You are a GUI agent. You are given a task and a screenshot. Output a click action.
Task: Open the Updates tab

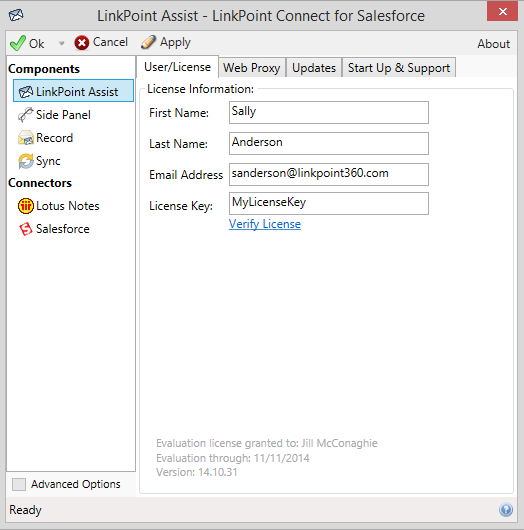pos(314,68)
